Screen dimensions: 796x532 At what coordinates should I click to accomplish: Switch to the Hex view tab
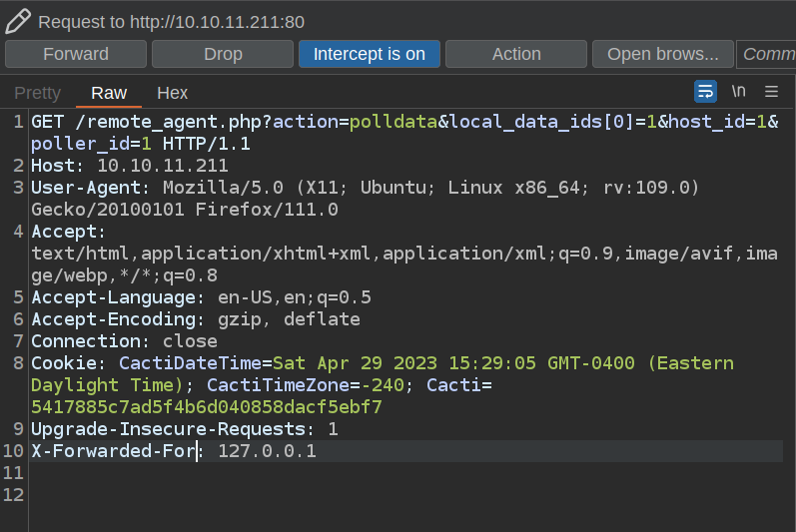(x=173, y=93)
